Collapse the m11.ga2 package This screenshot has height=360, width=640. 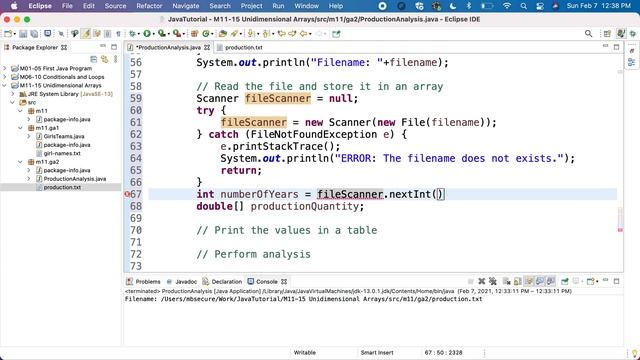(x=20, y=162)
